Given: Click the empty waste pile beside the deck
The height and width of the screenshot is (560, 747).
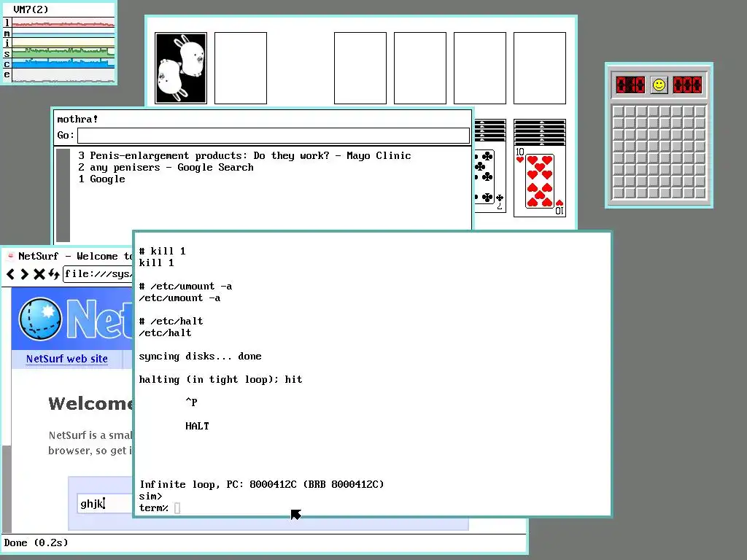Looking at the screenshot, I should [241, 68].
